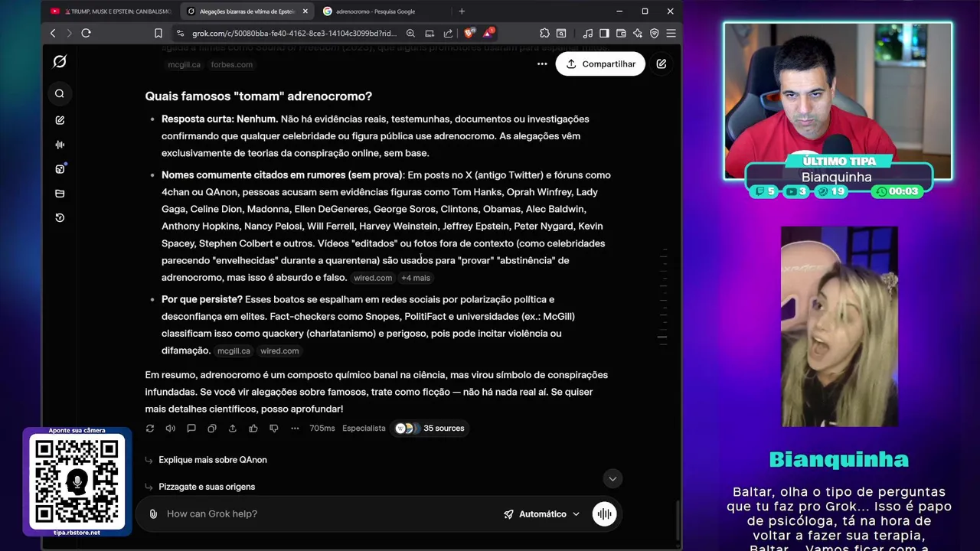Open a new browser tab
This screenshot has width=980, height=551.
pos(461,11)
